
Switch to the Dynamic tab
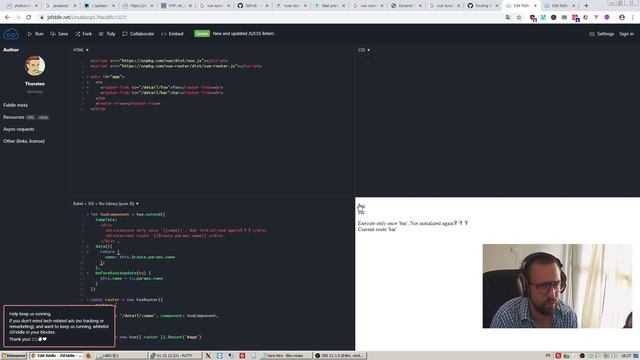pos(405,6)
